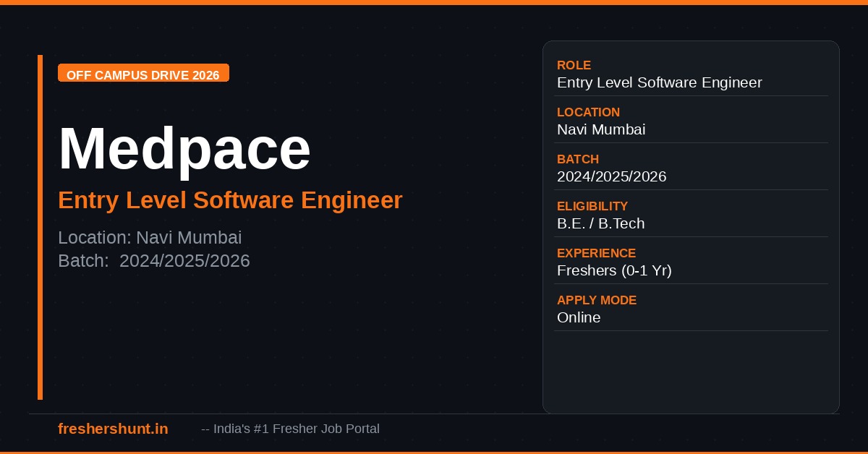This screenshot has height=454, width=868.
Task: Click the LOCATION label in the panel
Action: pos(588,112)
